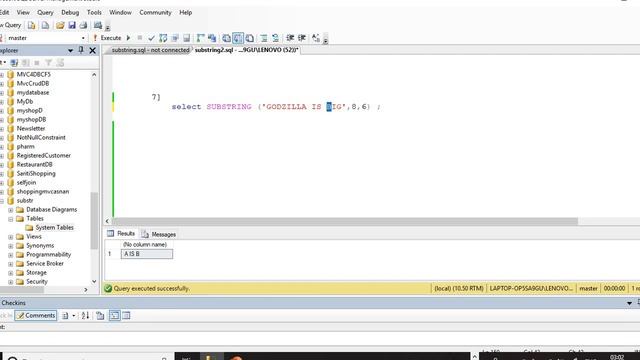Click the Decrease Indent icon
Viewport: 640px width, 360px height.
point(290,38)
